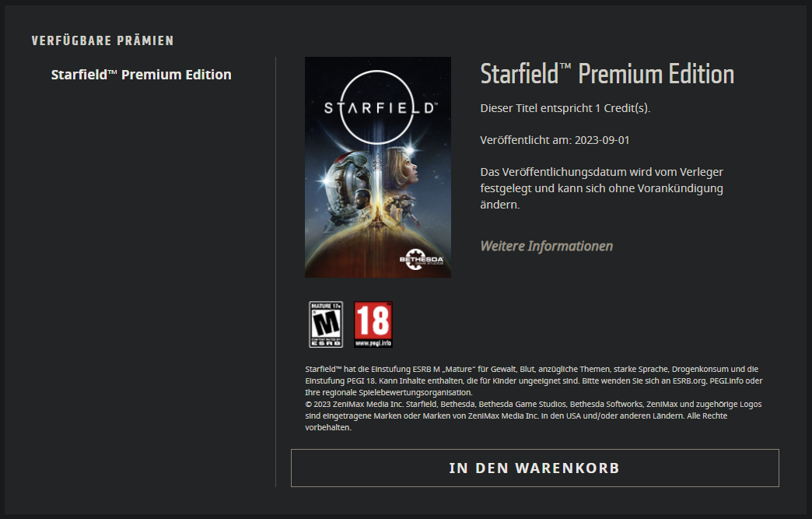Open the Weitere Informationen link
Screen dimensions: 812x519
[x=546, y=246]
